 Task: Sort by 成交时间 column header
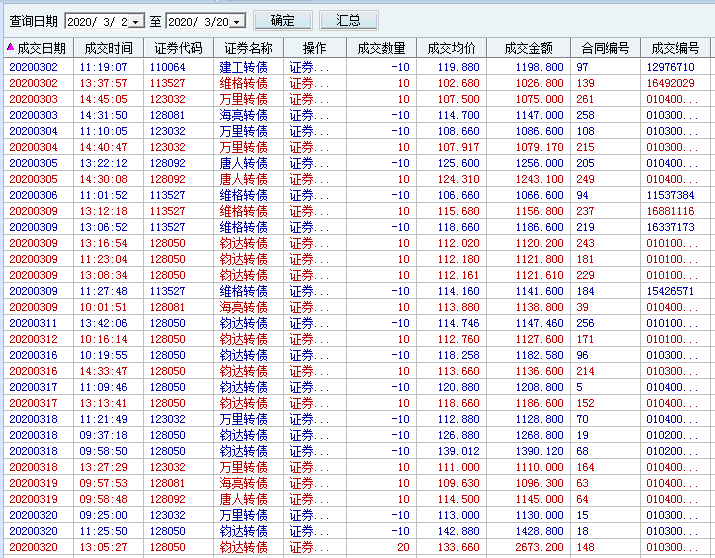[x=109, y=48]
